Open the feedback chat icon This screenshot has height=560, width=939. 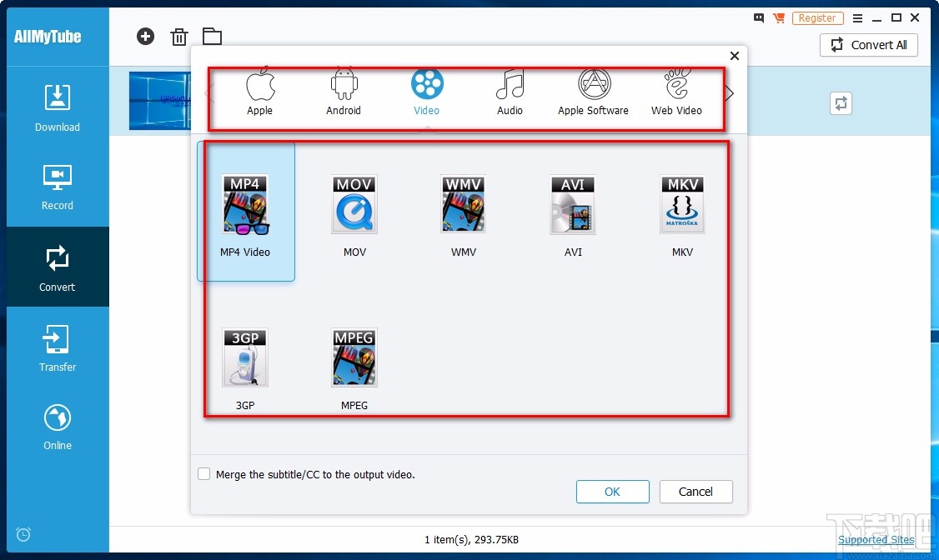pyautogui.click(x=759, y=18)
